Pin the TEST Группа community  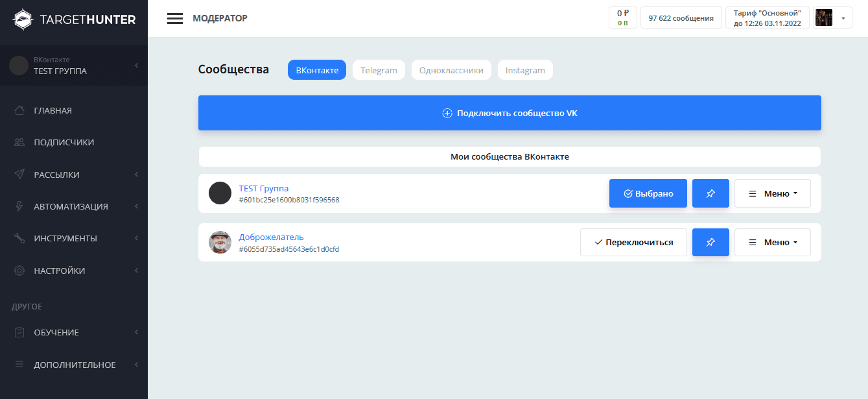pos(710,193)
